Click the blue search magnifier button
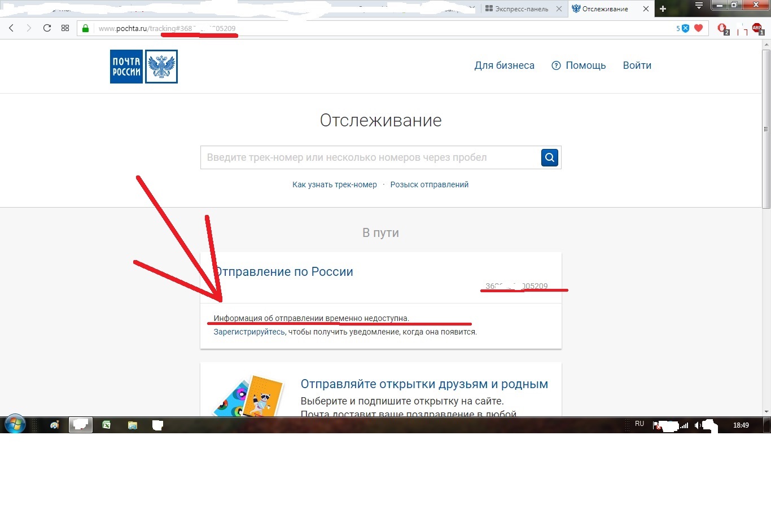This screenshot has width=771, height=532. 549,157
